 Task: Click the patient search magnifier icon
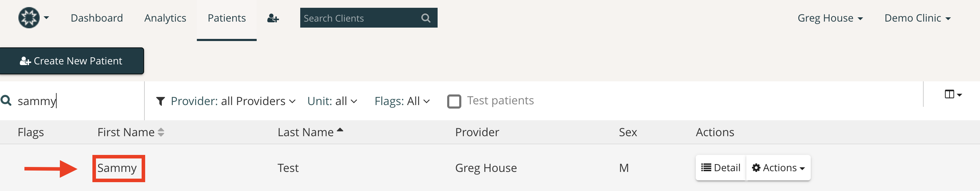coord(6,100)
